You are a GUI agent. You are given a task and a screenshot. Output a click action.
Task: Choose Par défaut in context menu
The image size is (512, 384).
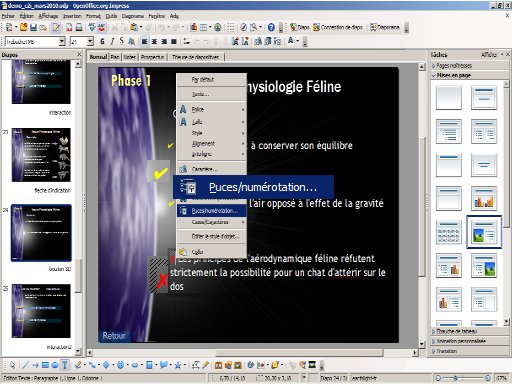(211, 80)
